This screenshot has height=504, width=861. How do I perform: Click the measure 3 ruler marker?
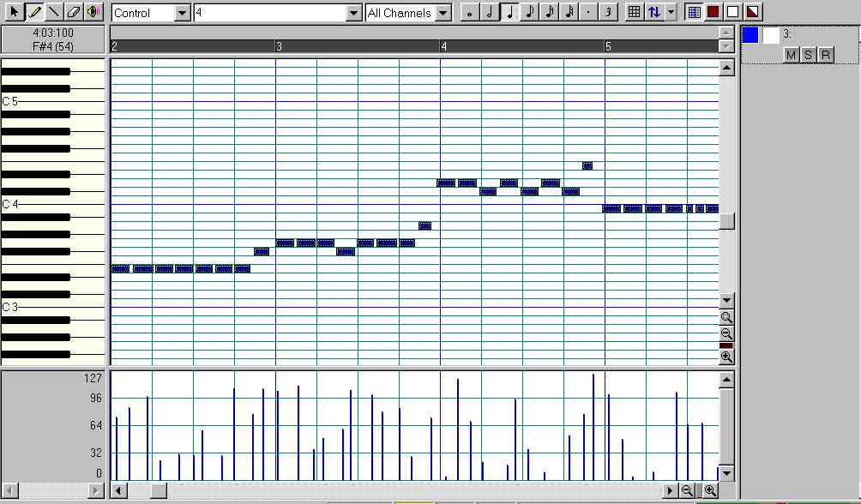coord(279,46)
